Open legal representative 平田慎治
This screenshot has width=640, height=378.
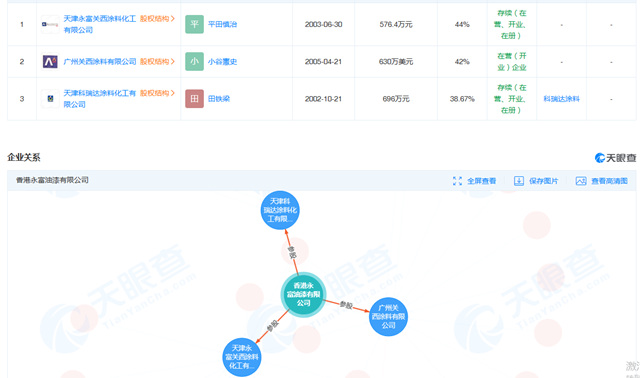click(222, 24)
